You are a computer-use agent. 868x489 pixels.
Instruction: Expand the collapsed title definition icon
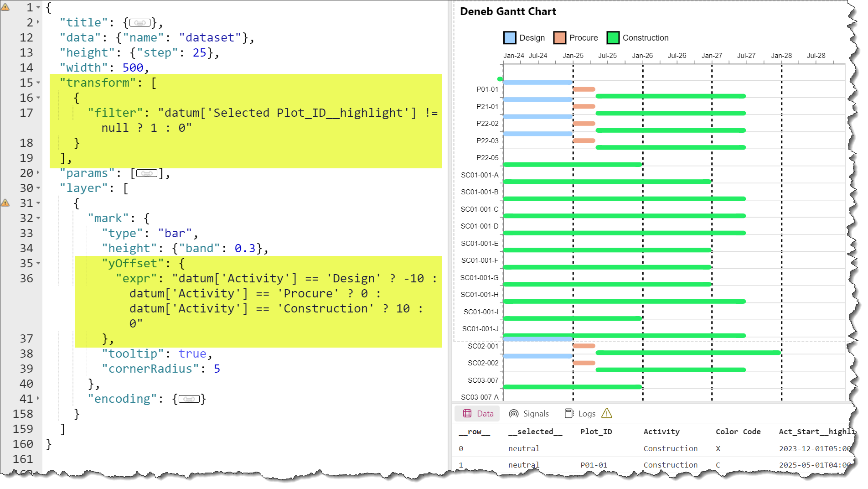click(x=140, y=22)
